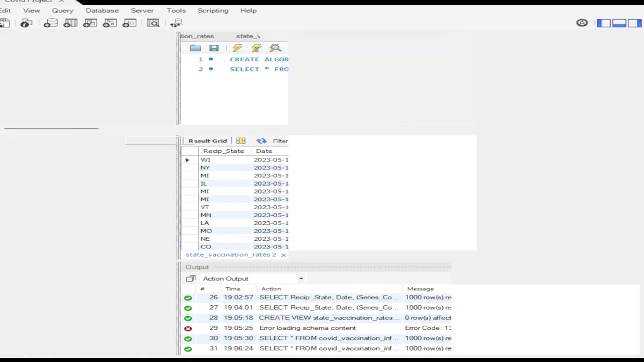Image resolution: width=644 pixels, height=362 pixels.
Task: Execute the query with the lightning icon
Action: tap(237, 48)
